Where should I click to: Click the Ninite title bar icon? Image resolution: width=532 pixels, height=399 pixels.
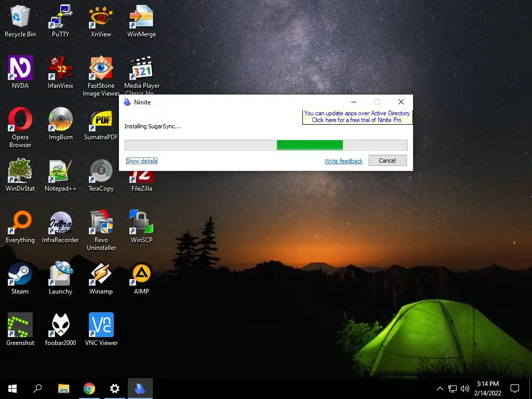pyautogui.click(x=127, y=102)
